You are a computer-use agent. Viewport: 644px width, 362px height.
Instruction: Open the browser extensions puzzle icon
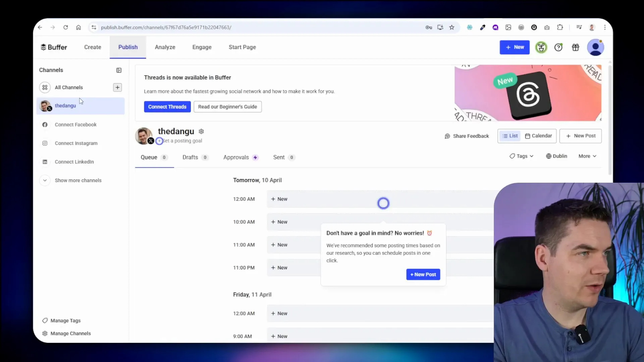[560, 27]
